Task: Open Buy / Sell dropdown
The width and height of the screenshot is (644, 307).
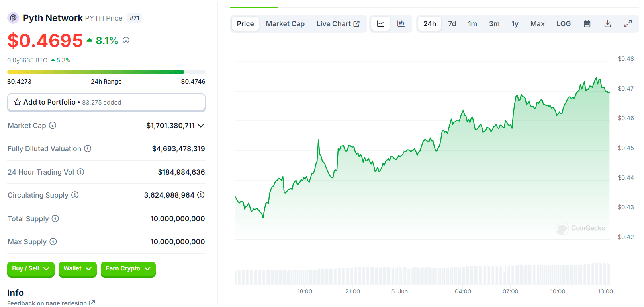Action: click(x=31, y=269)
